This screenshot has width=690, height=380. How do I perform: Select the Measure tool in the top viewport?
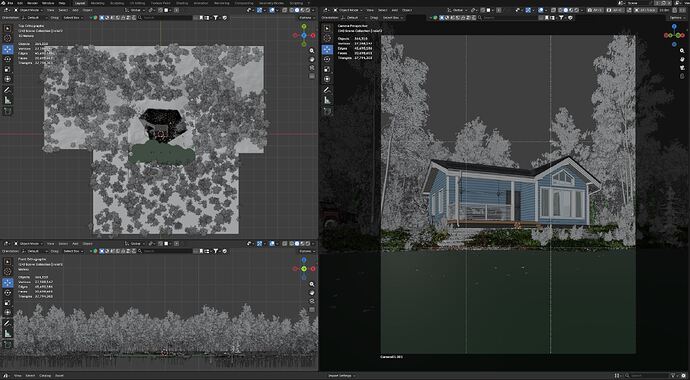pos(7,100)
